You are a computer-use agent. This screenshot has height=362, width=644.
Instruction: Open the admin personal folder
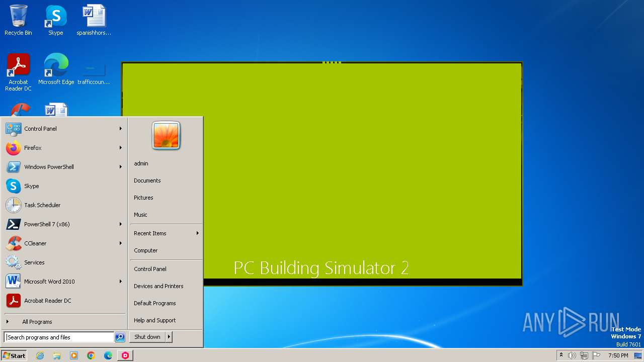coord(166,163)
